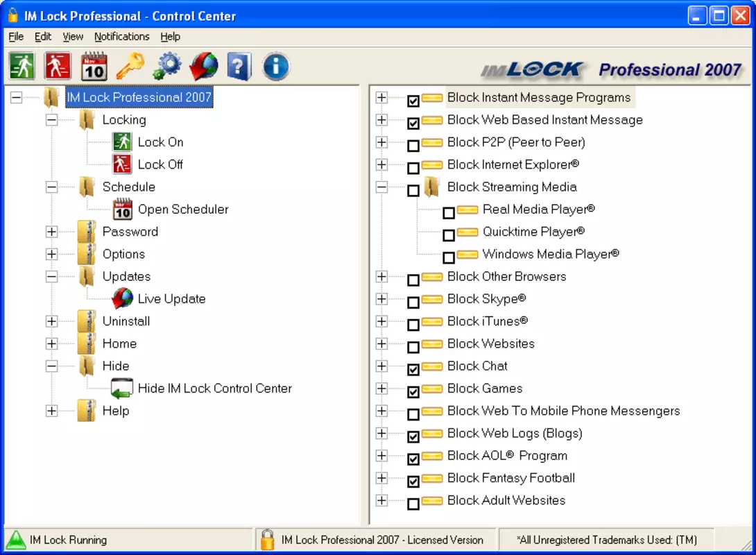Screen dimensions: 756x555
Task: Click the gold key password toolbar icon
Action: (130, 66)
